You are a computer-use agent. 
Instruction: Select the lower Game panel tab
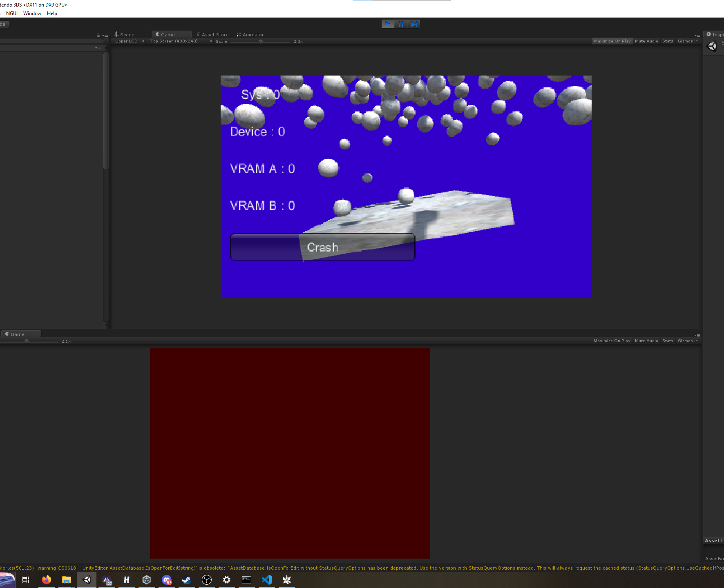coord(21,334)
